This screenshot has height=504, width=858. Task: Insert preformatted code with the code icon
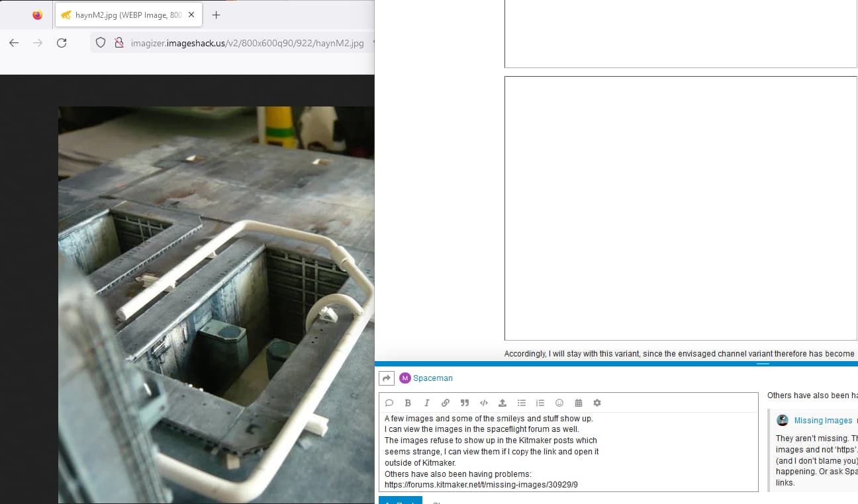coord(484,403)
